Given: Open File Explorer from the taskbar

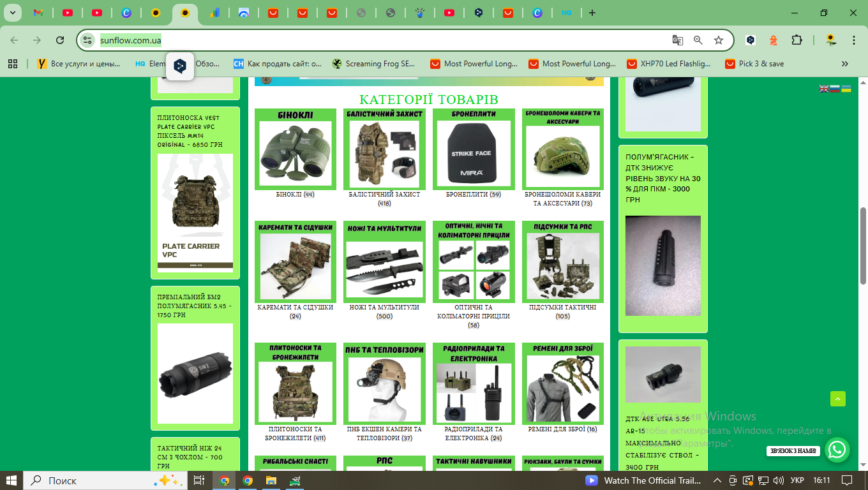Looking at the screenshot, I should click(271, 480).
